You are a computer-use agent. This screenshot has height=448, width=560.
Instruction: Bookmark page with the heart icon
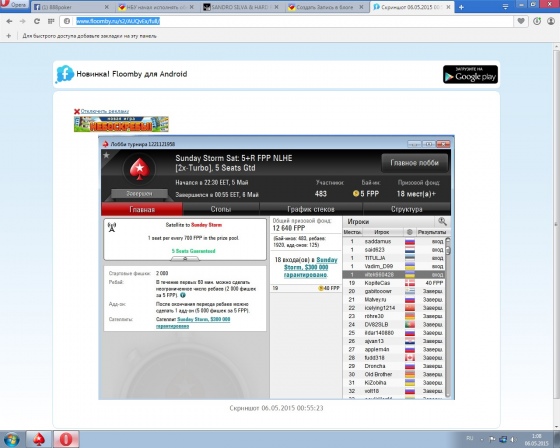tap(521, 21)
